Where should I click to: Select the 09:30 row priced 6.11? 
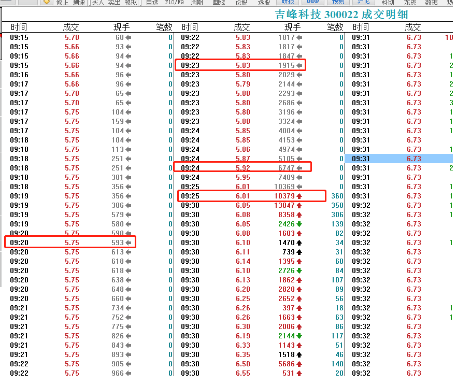(259, 252)
